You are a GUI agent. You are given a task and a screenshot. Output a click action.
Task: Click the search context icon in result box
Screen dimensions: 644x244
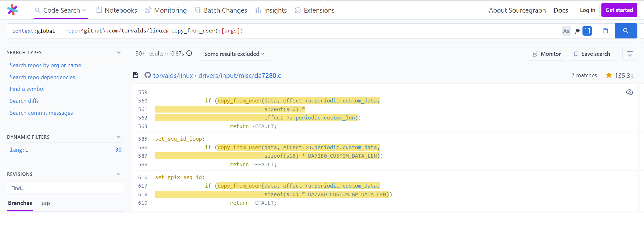[x=629, y=92]
